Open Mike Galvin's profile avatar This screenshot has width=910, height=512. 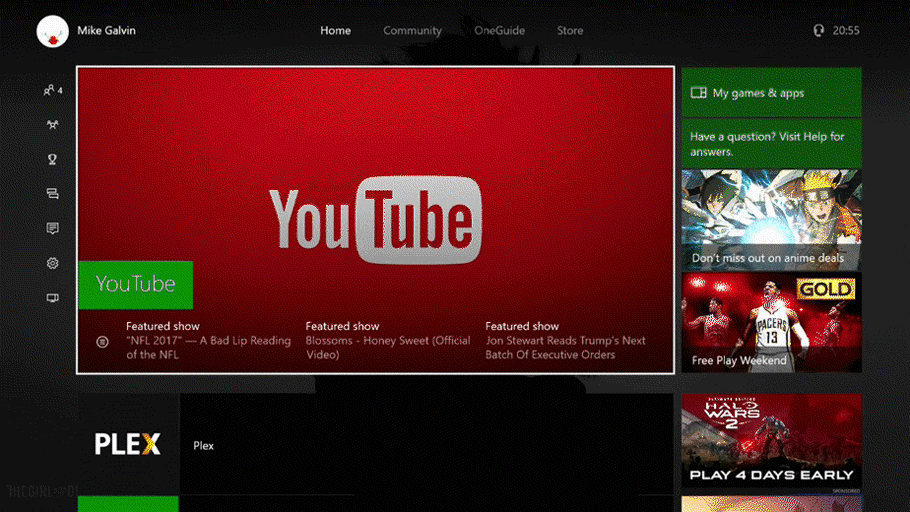point(52,31)
